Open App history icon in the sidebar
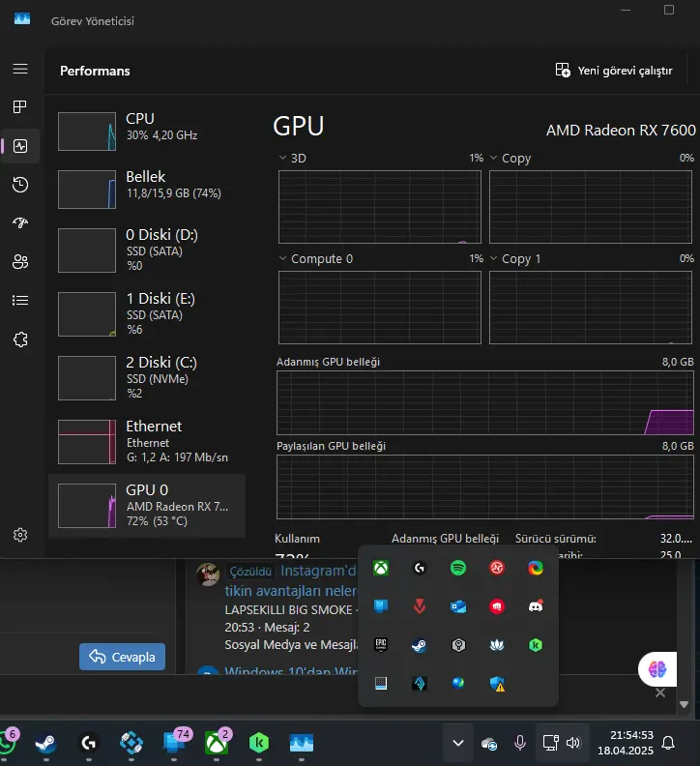This screenshot has width=700, height=766. pos(20,184)
